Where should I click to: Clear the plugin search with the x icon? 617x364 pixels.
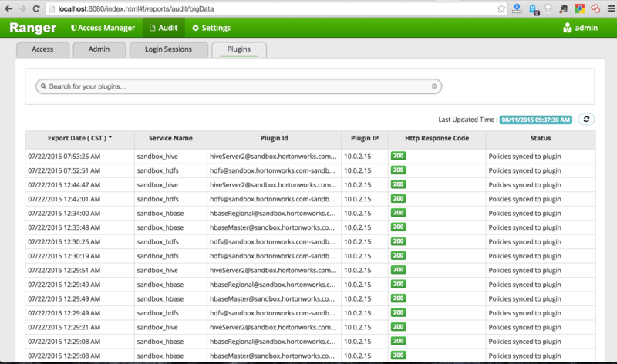tap(434, 86)
